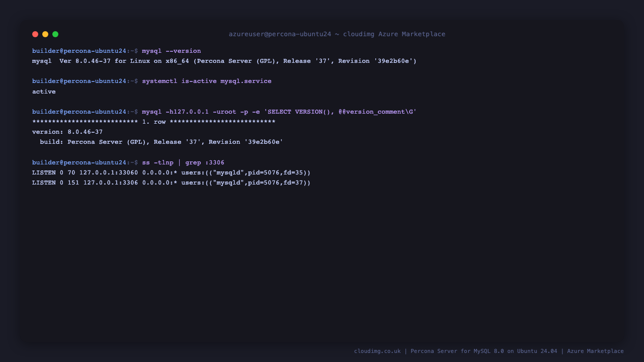Select the 'mysql Ver 8.0.46-37' output line
The width and height of the screenshot is (644, 362).
224,61
